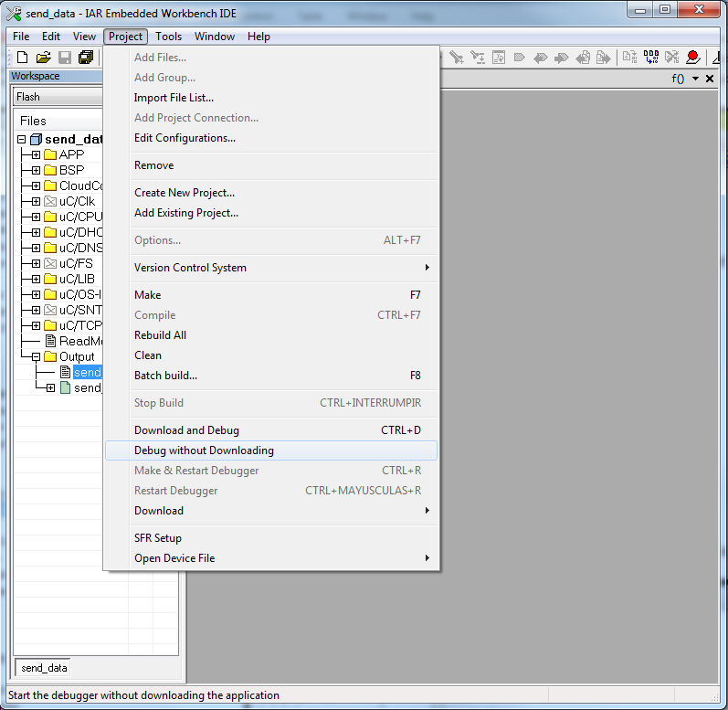The width and height of the screenshot is (728, 710).
Task: Open the Flash configuration dropdown
Action: click(x=57, y=97)
